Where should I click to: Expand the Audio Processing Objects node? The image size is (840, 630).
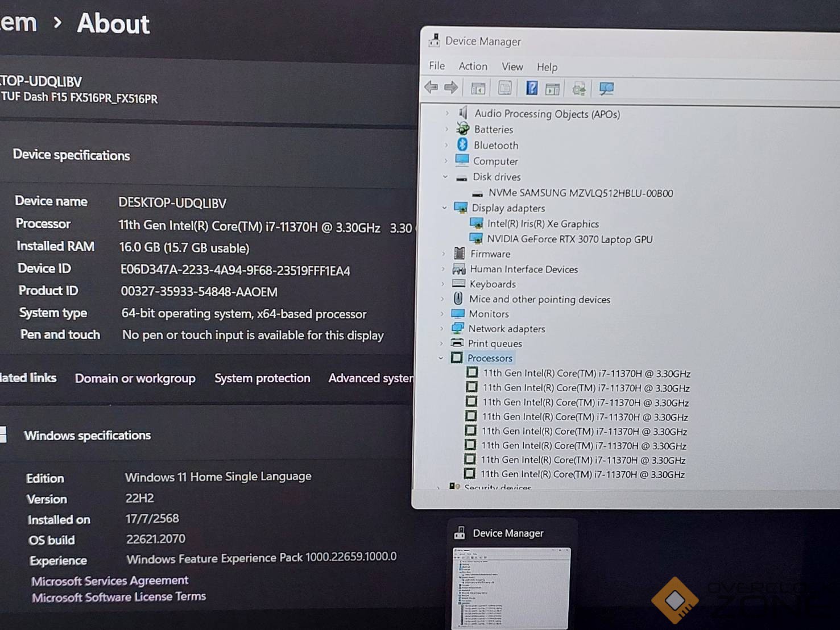point(447,113)
